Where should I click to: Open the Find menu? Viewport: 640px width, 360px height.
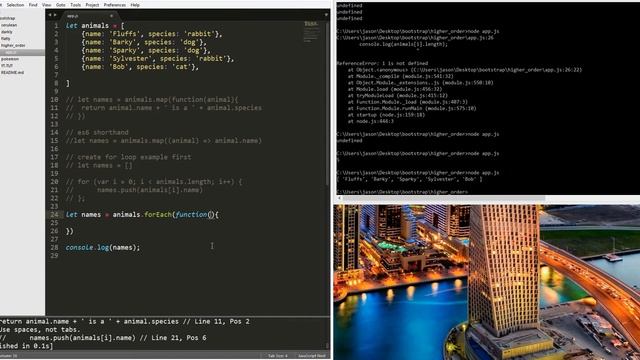pyautogui.click(x=33, y=5)
